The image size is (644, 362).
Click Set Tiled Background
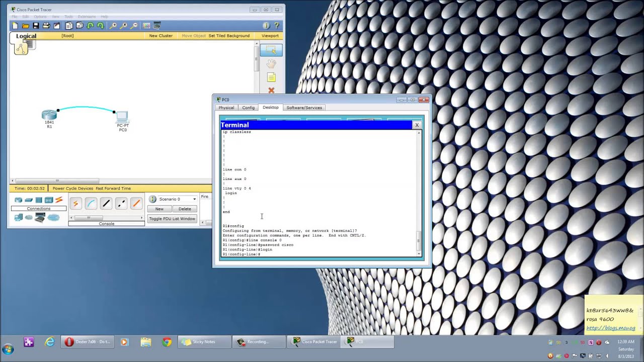coord(229,36)
